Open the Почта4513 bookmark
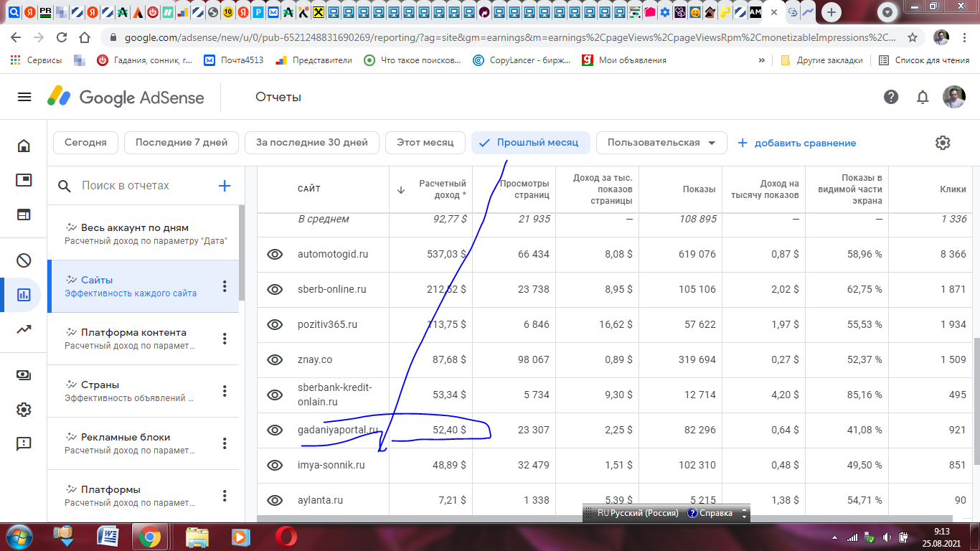This screenshot has height=551, width=980. point(234,60)
